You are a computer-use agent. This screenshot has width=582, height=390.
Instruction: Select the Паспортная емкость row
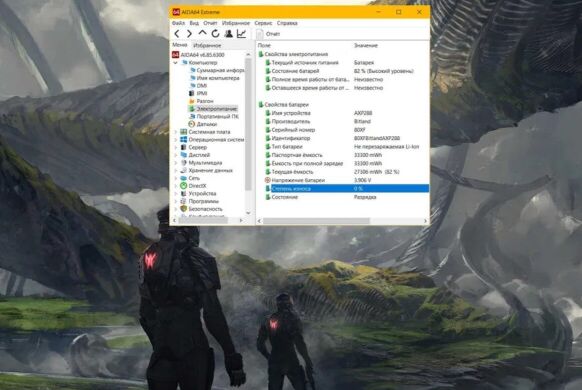pyautogui.click(x=343, y=155)
